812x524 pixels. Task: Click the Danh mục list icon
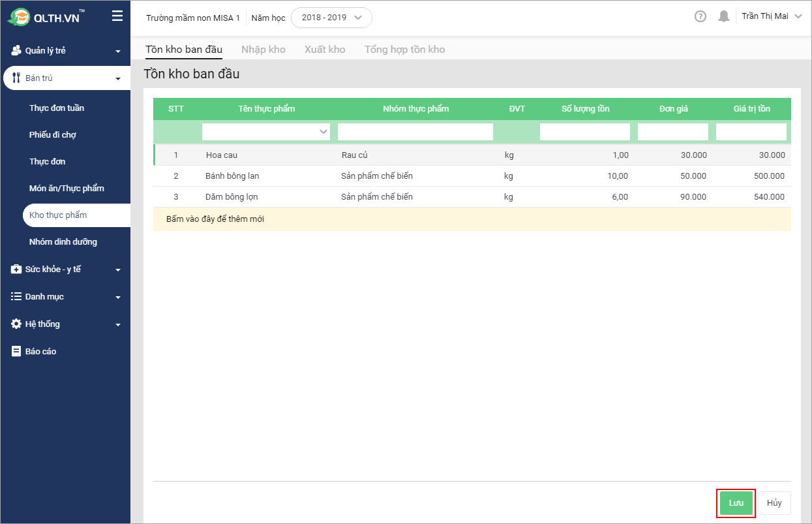point(16,296)
